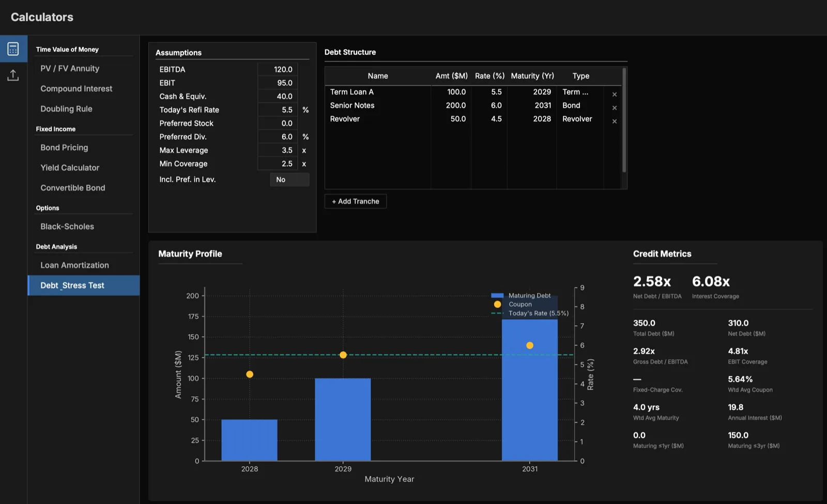The image size is (827, 504).
Task: Open Type cell of Revolver row
Action: tap(580, 119)
